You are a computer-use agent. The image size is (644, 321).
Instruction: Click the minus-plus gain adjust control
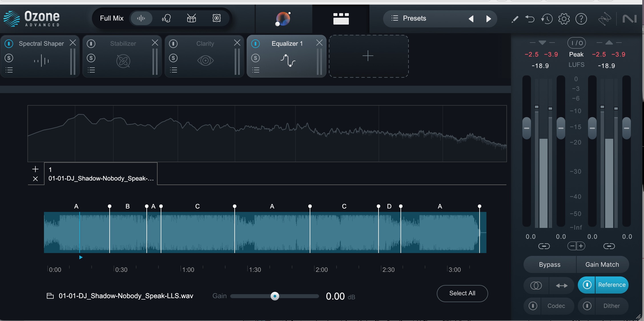[576, 246]
